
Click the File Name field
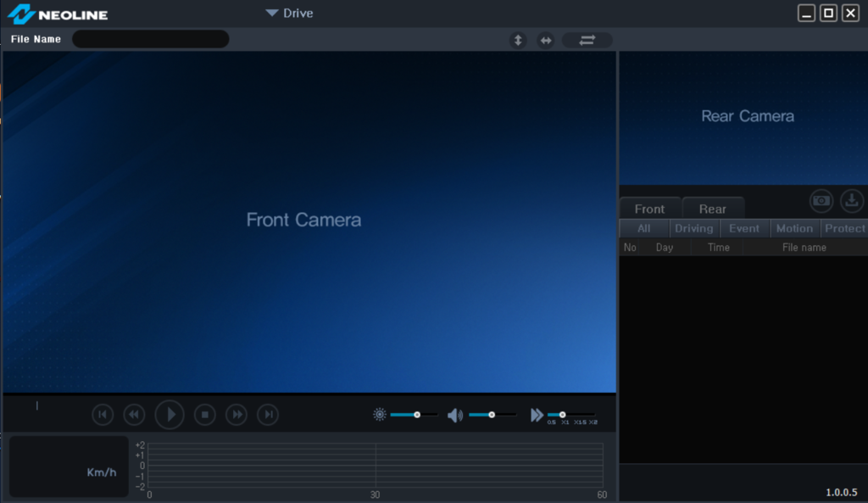[151, 39]
